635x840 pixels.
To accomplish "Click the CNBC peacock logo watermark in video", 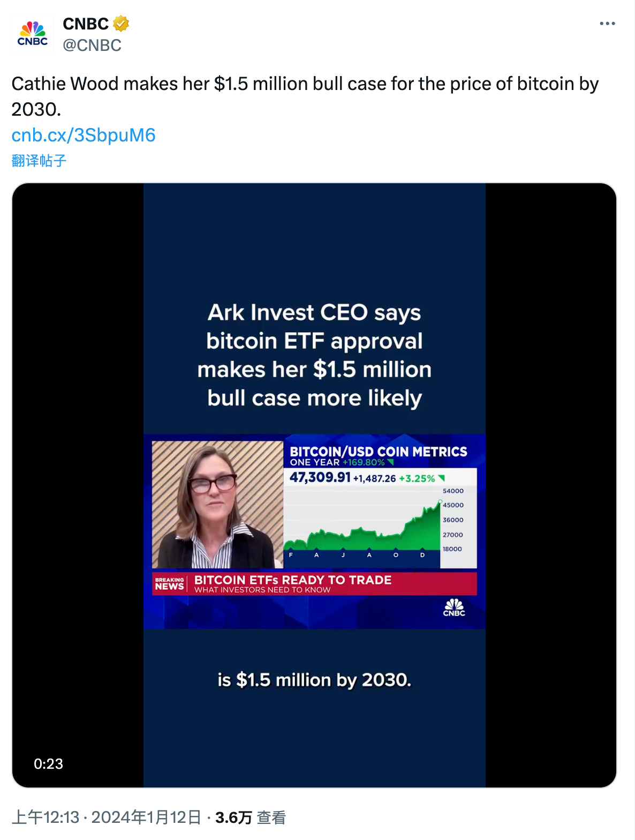I will [454, 607].
